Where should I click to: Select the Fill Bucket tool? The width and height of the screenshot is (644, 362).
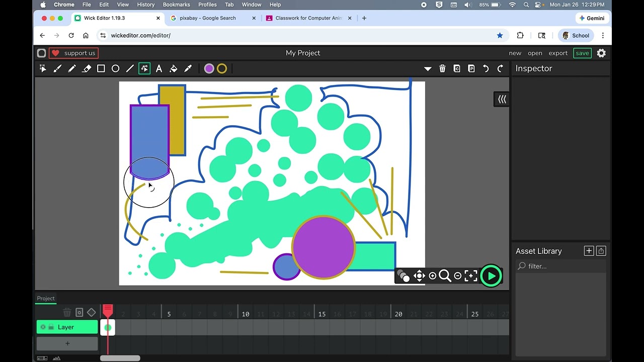coord(174,68)
